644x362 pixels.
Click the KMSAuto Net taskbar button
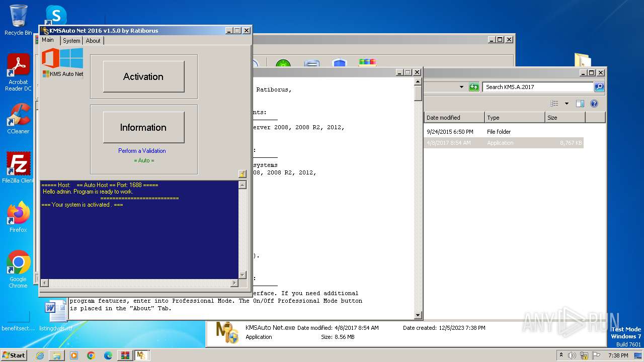pos(141,355)
